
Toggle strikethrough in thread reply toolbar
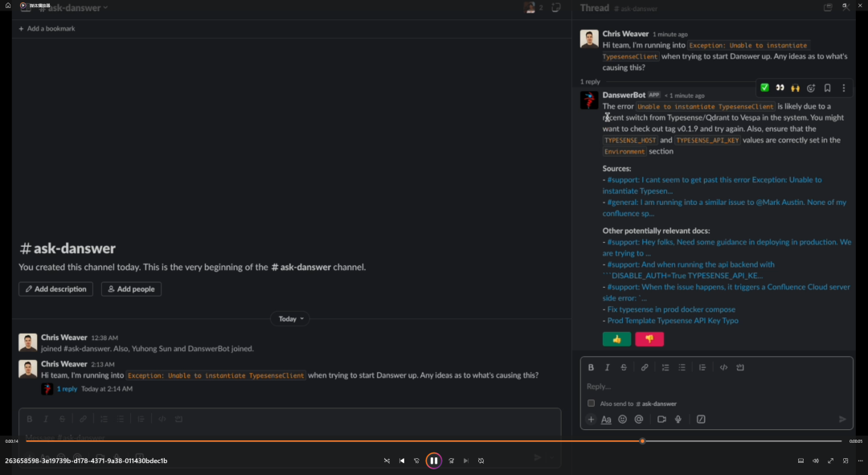pos(624,367)
